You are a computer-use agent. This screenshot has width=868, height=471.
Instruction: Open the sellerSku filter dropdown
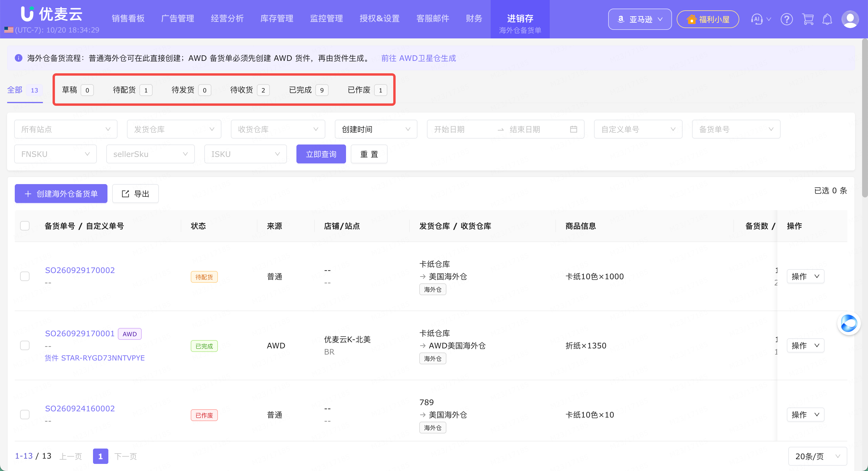coord(151,154)
